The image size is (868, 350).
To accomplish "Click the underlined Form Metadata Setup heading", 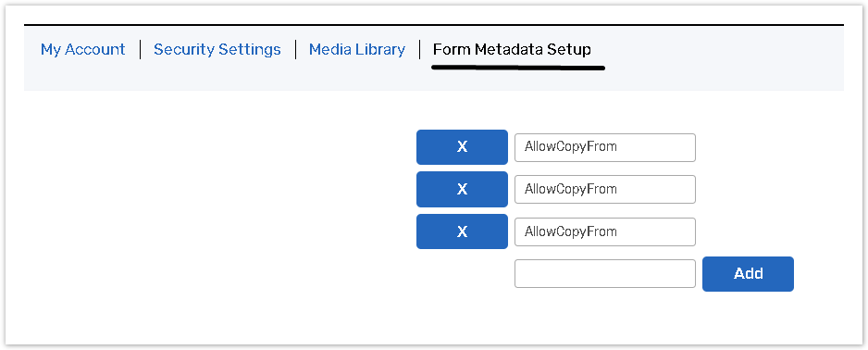I will pos(512,50).
